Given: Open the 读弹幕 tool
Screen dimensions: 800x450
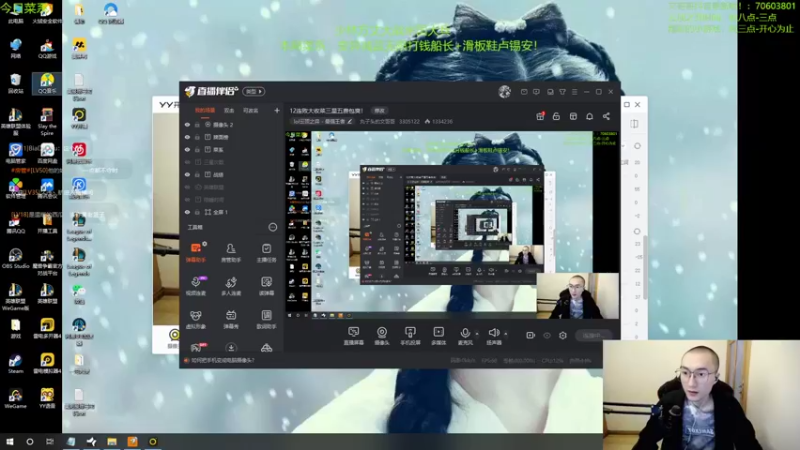Looking at the screenshot, I should pos(266,286).
